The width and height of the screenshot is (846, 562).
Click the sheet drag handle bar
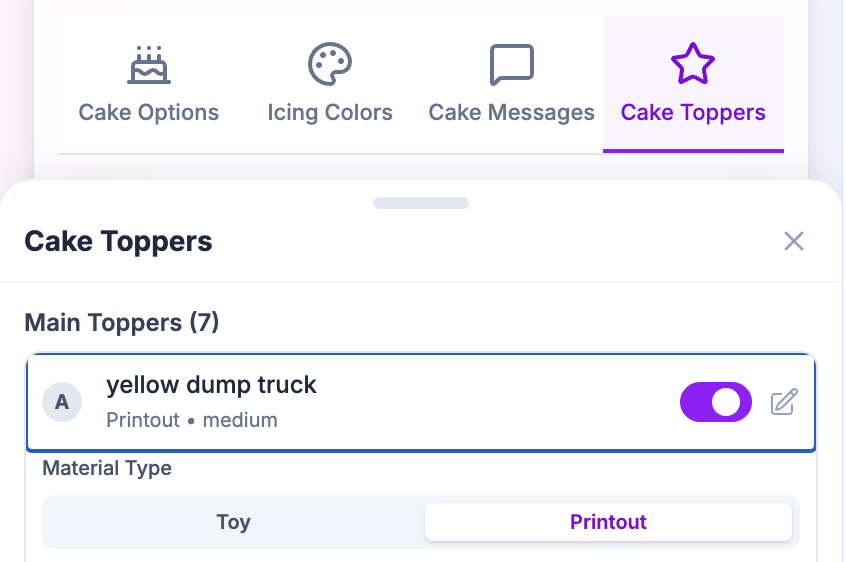(421, 203)
